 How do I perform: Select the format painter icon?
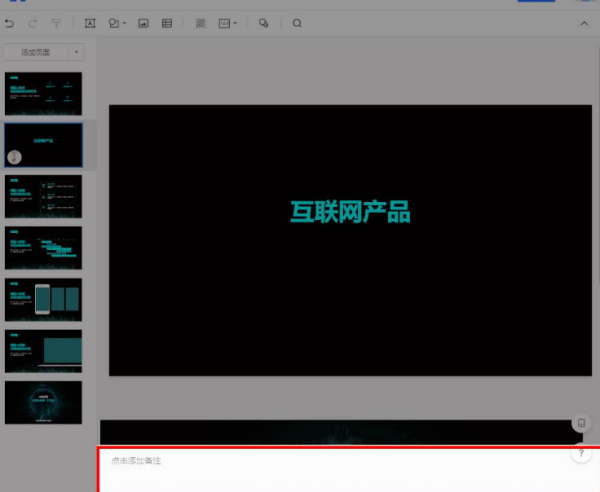(x=56, y=23)
